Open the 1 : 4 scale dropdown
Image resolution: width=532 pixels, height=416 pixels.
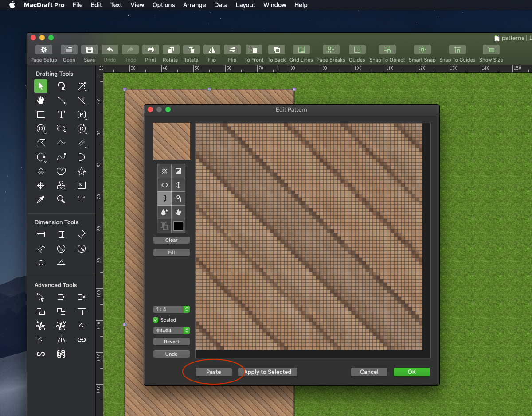[172, 309]
